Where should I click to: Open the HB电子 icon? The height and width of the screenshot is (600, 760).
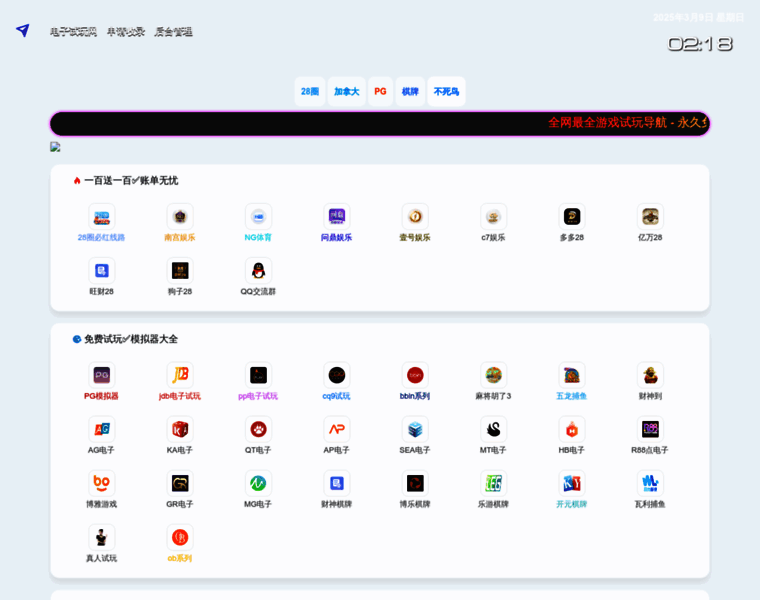coord(572,429)
